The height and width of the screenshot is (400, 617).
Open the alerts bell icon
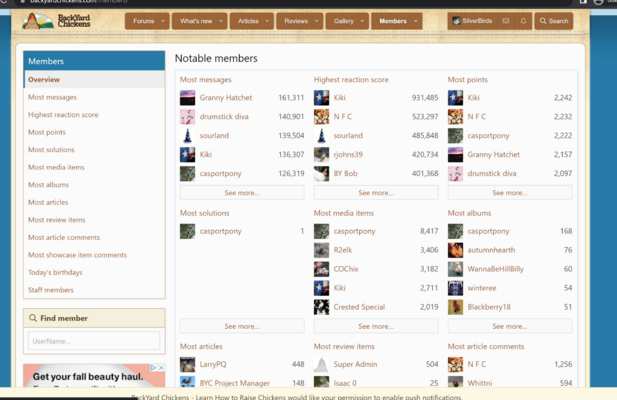(523, 21)
